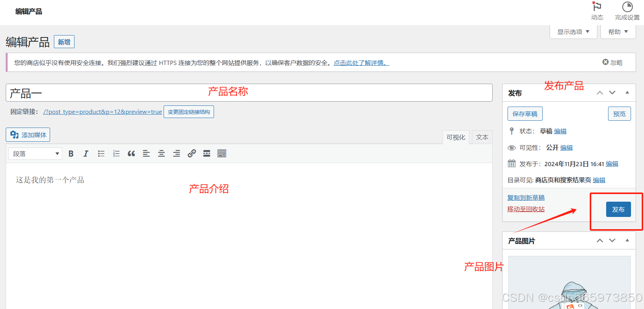Dismiss notice via 忽略 icon
This screenshot has width=644, height=309.
tap(605, 62)
